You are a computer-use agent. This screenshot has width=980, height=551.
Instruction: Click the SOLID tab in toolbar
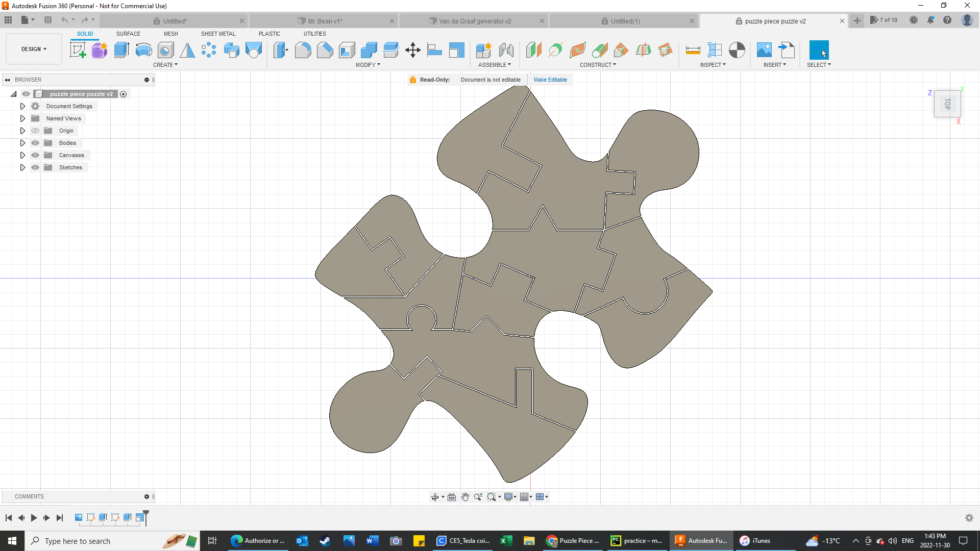[x=85, y=34]
